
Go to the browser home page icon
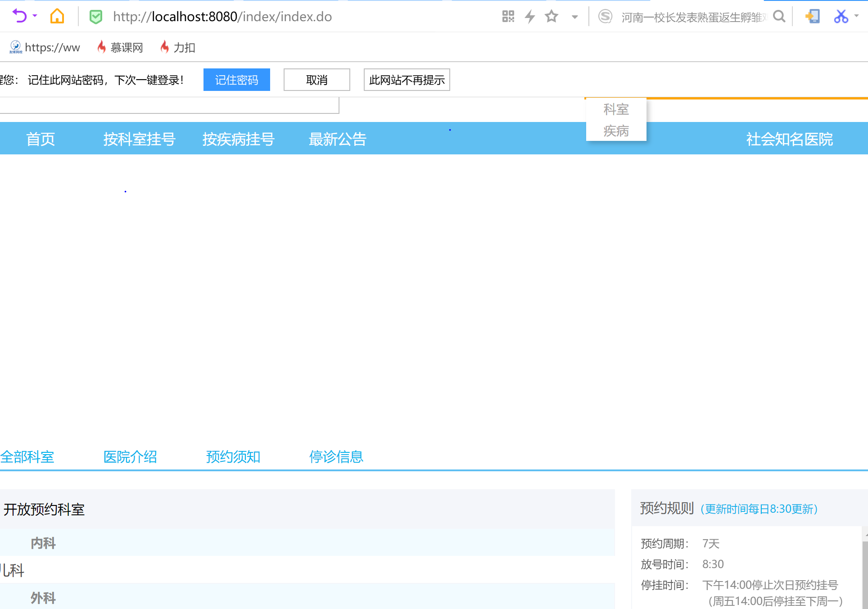pyautogui.click(x=57, y=16)
